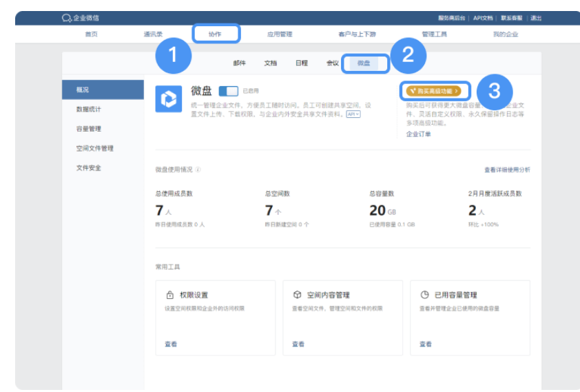Switch to the 协作 top navigation tab

tap(216, 34)
